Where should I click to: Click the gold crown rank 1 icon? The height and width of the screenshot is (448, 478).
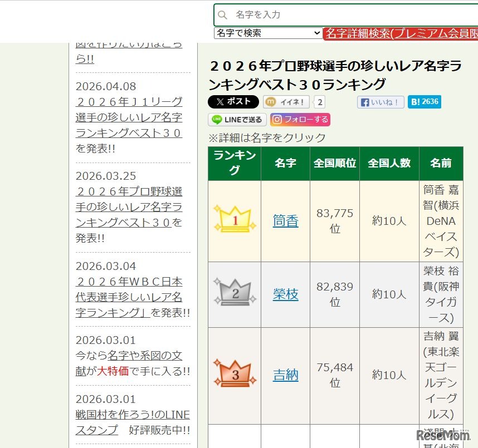pyautogui.click(x=234, y=220)
